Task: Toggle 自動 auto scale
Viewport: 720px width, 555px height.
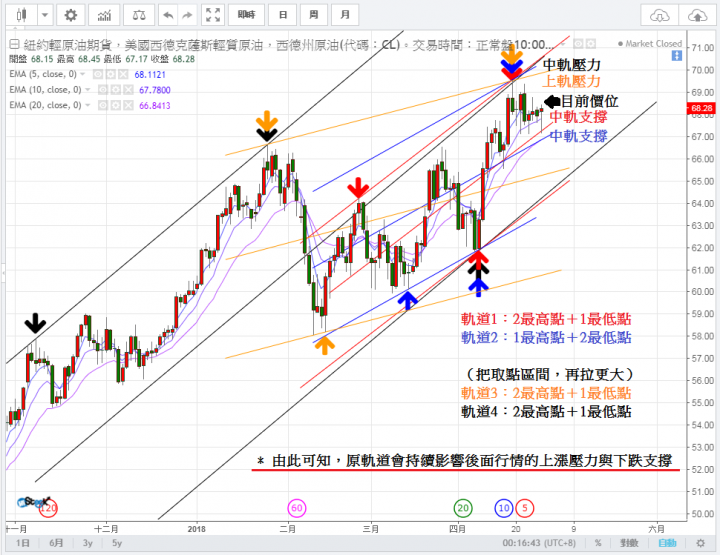Action: (667, 543)
